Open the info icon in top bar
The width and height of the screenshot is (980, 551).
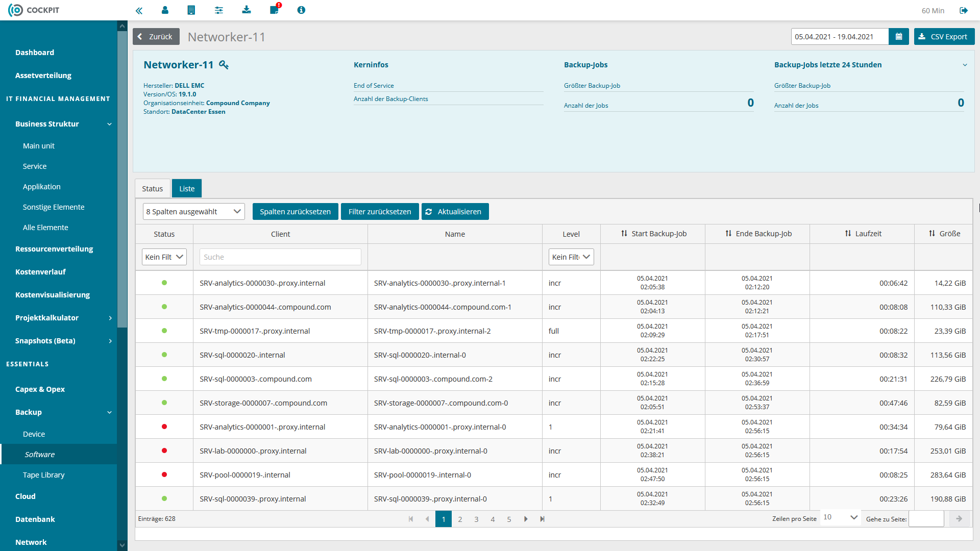click(x=301, y=10)
